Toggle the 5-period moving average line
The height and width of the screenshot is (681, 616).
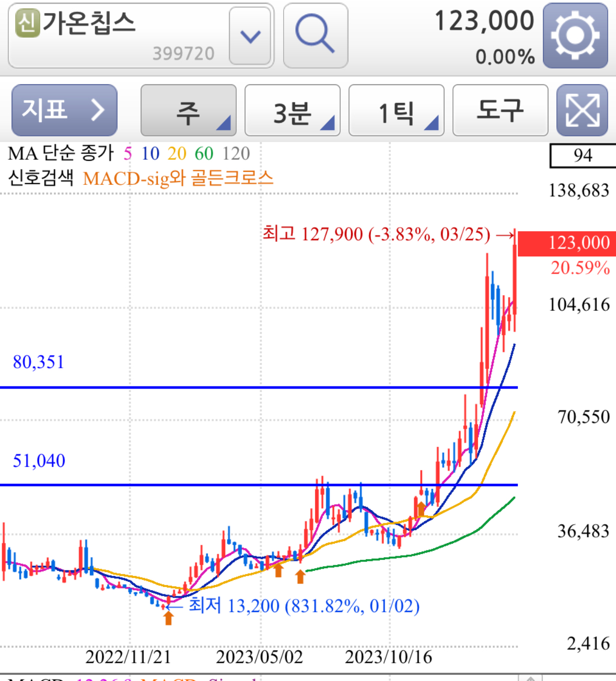point(127,154)
